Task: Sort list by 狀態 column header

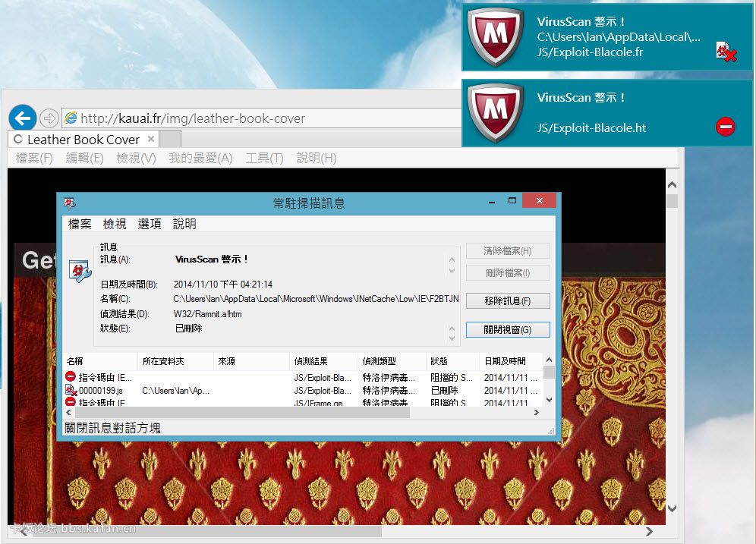Action: [452, 361]
